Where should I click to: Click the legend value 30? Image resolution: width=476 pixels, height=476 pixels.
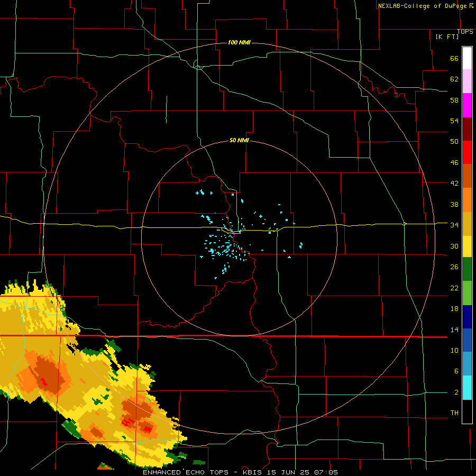(x=454, y=246)
